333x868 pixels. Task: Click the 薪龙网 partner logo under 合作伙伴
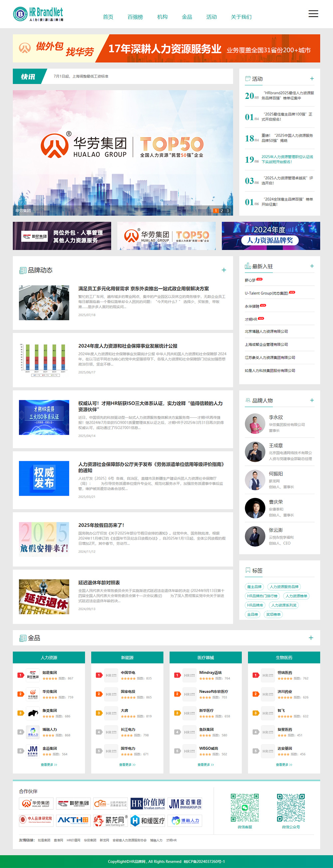(111, 820)
